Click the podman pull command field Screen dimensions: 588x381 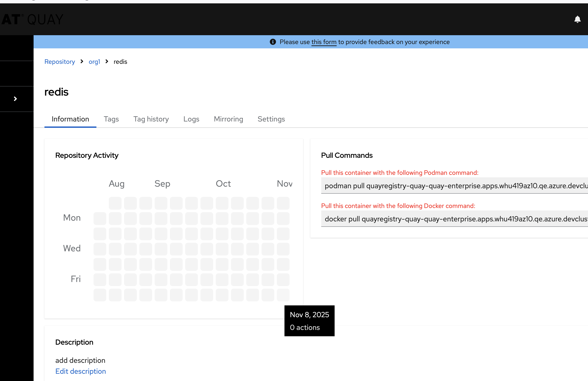click(x=454, y=186)
